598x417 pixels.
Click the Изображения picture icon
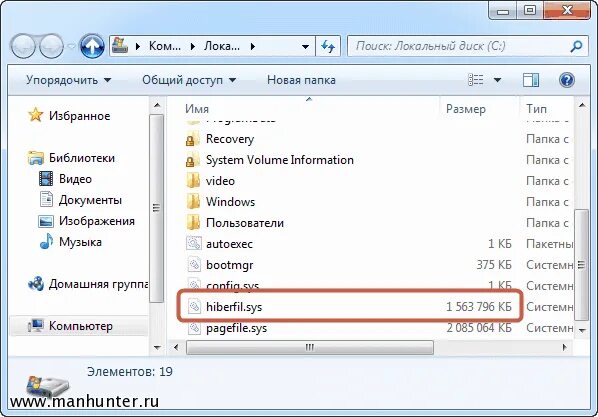[x=46, y=221]
